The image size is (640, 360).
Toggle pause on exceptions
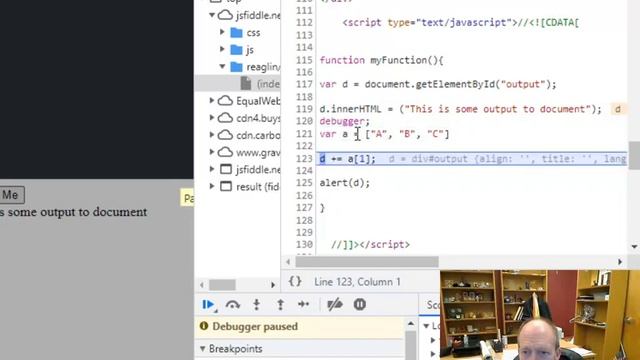point(360,304)
